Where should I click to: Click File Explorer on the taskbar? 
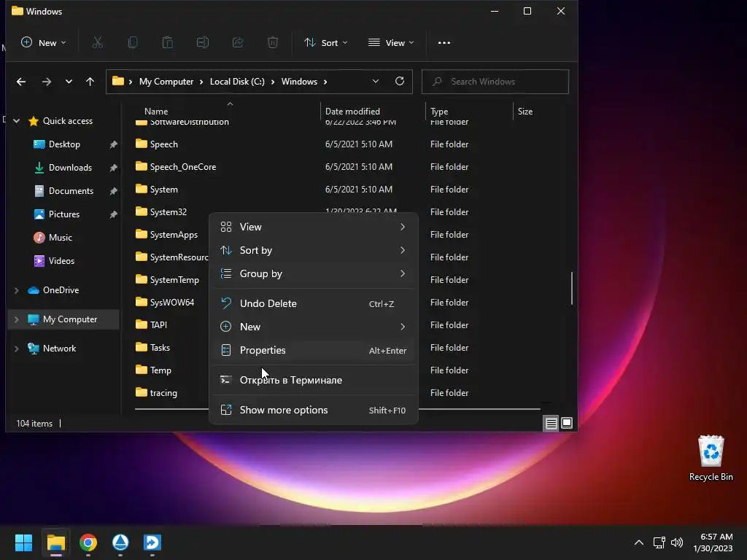pos(55,542)
